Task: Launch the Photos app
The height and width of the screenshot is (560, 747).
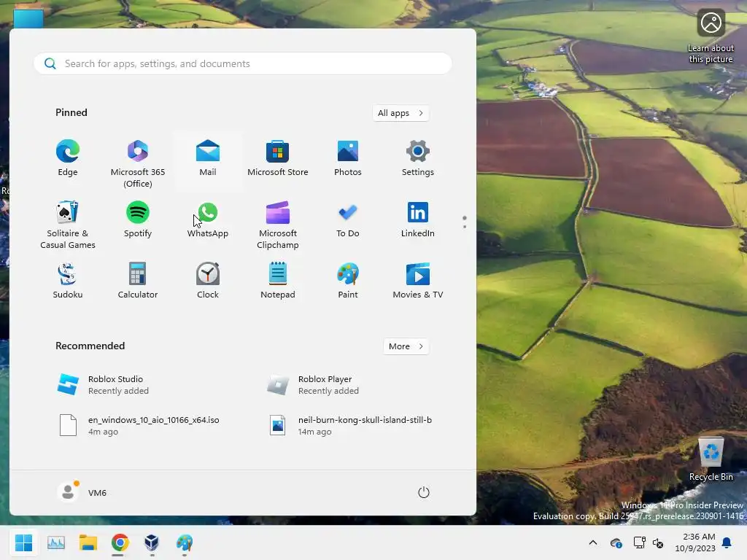Action: click(348, 158)
